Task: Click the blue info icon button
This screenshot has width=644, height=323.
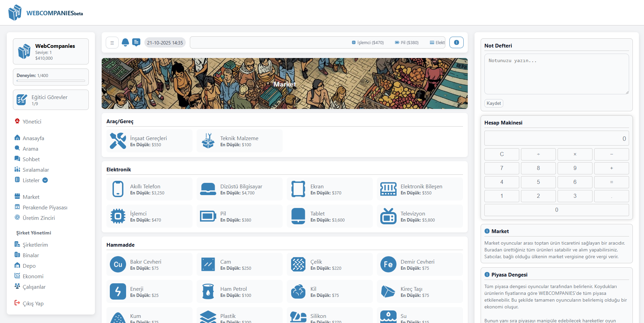Action: (456, 42)
